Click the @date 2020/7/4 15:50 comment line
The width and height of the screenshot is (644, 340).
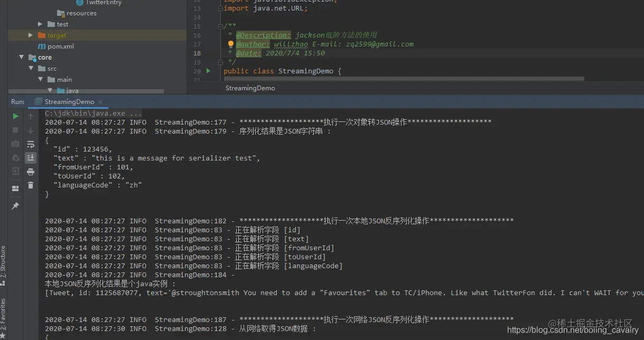point(281,53)
